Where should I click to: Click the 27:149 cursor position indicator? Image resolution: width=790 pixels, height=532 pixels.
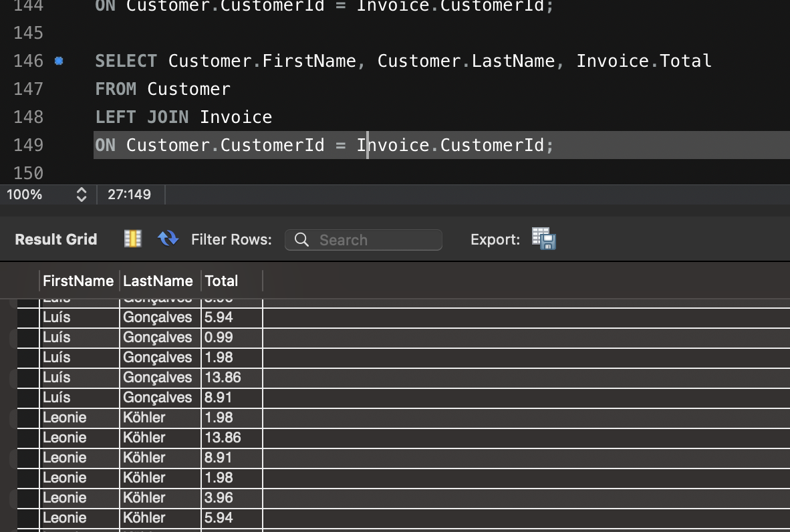129,194
